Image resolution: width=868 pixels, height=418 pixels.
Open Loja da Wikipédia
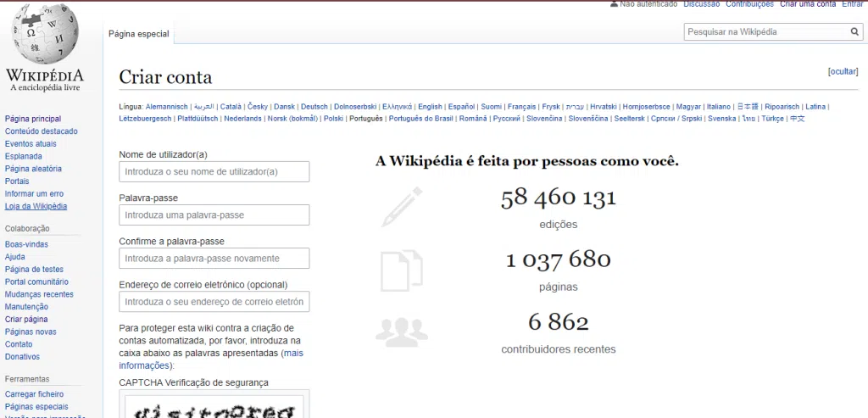(x=36, y=207)
